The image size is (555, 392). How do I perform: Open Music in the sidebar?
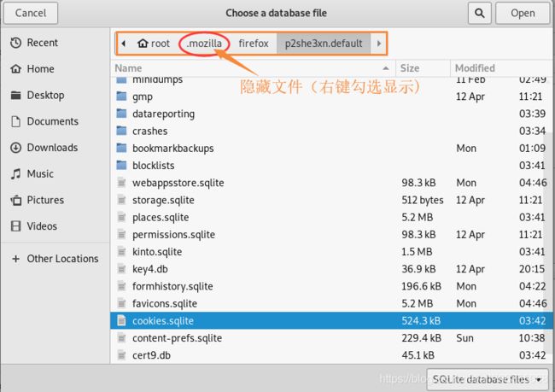click(x=55, y=173)
